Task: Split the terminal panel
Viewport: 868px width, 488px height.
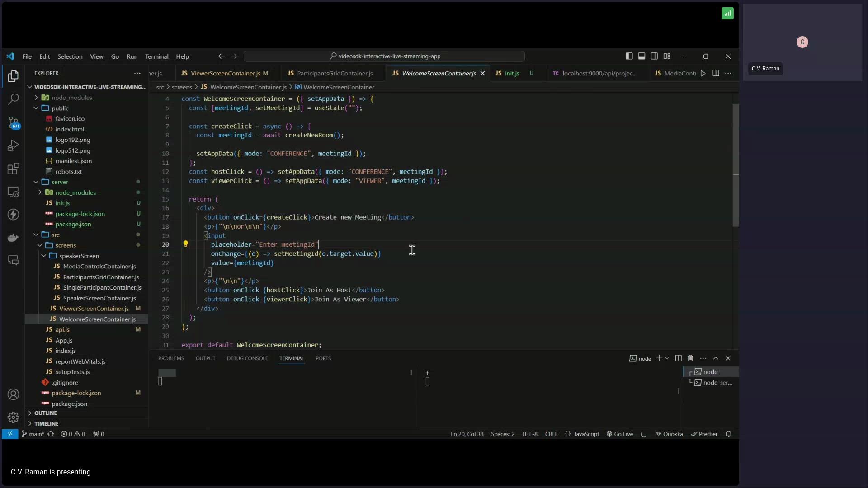Action: 678,358
